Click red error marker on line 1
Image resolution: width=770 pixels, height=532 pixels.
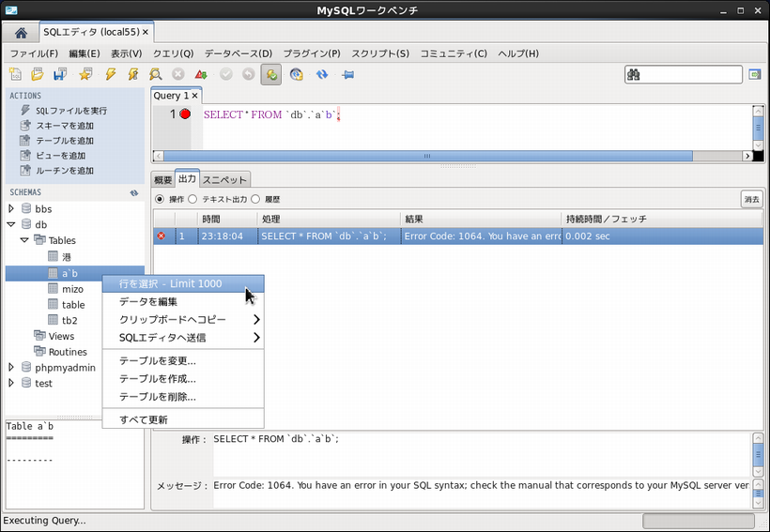coord(185,114)
